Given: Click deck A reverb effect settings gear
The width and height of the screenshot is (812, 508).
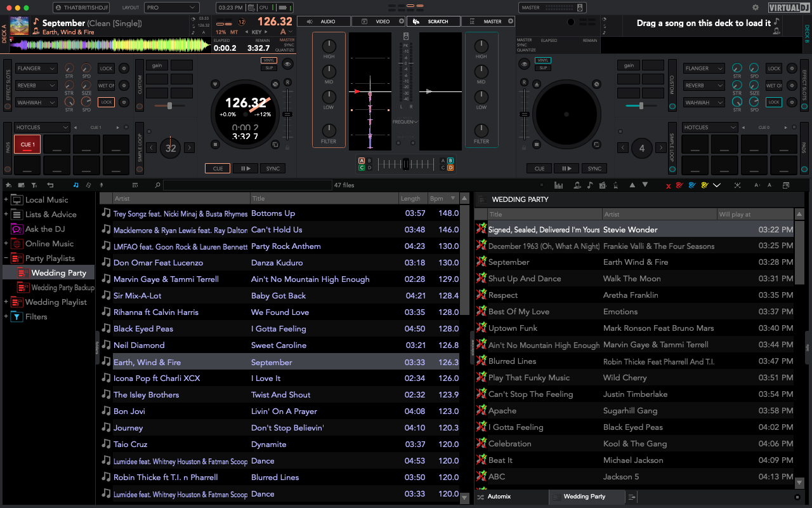Looking at the screenshot, I should (124, 85).
